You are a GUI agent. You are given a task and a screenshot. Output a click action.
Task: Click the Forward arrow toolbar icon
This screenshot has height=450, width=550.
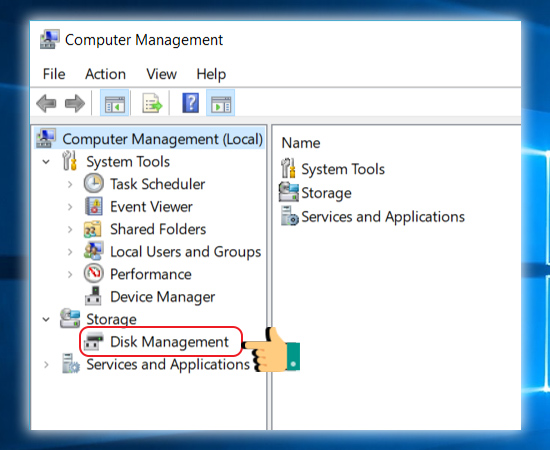tap(75, 103)
